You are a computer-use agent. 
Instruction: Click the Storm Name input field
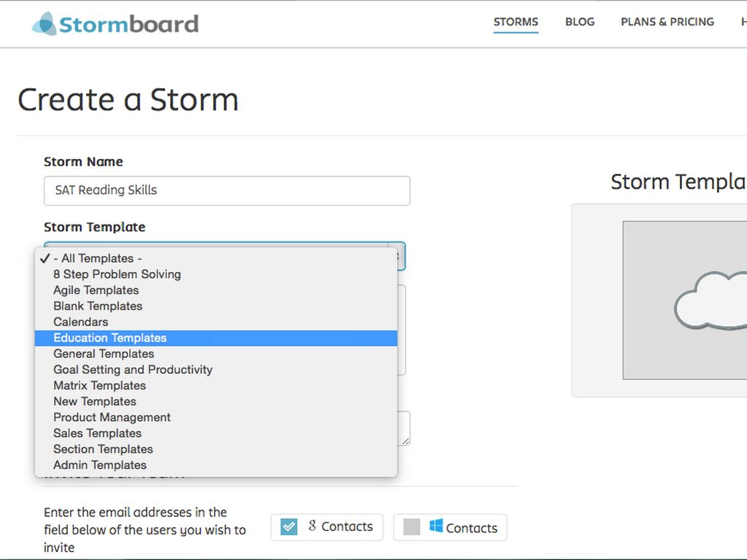(x=227, y=190)
